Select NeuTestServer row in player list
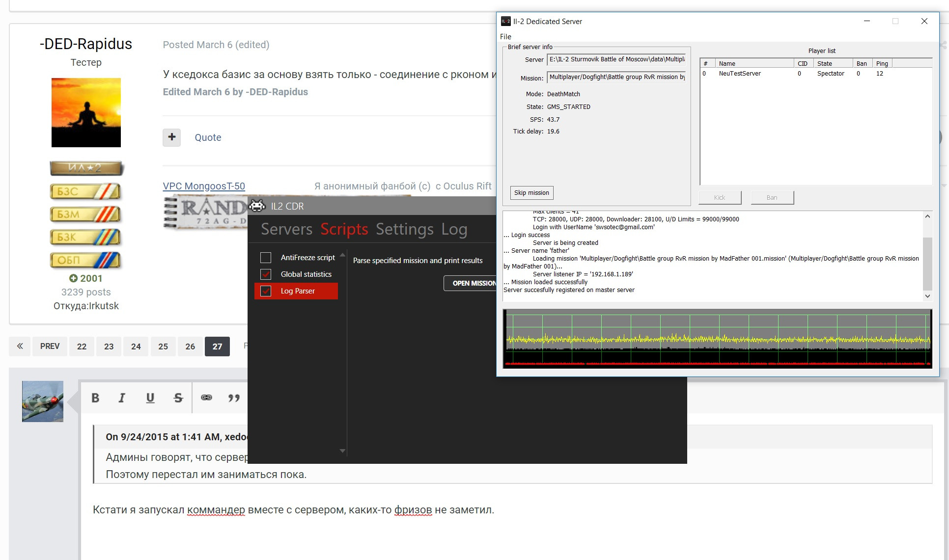Viewport: 949px width, 560px height. (815, 74)
